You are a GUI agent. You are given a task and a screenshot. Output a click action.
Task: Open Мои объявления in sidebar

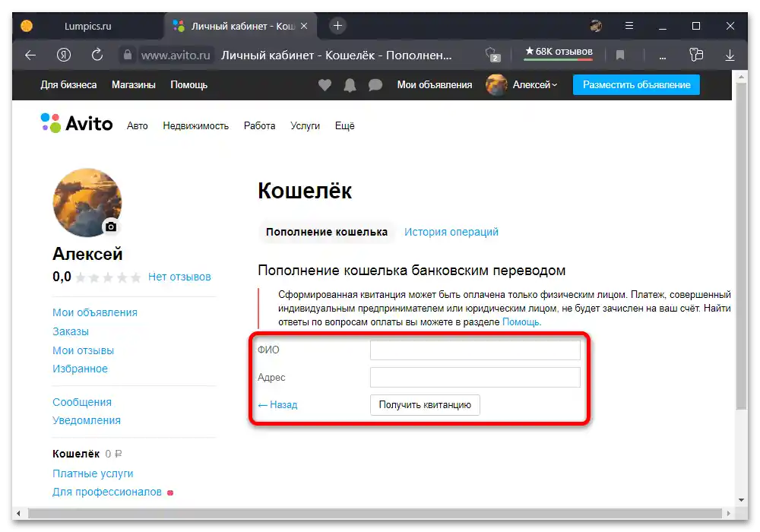(x=95, y=312)
